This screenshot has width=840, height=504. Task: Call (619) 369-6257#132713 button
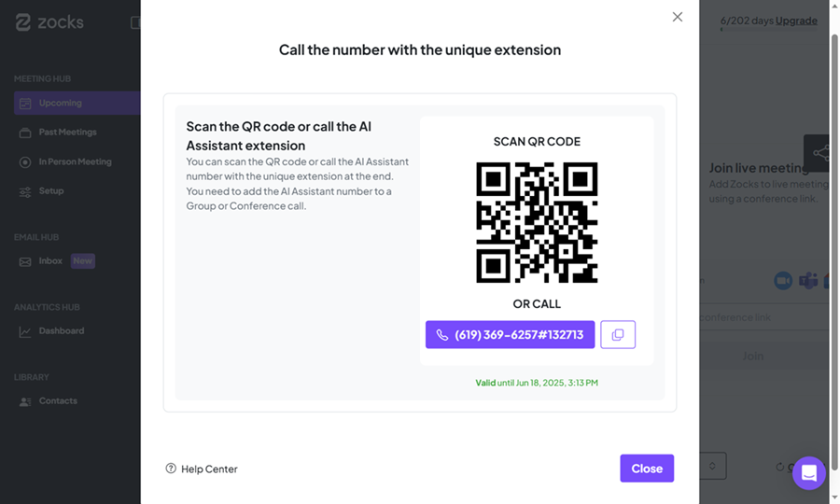(x=510, y=334)
